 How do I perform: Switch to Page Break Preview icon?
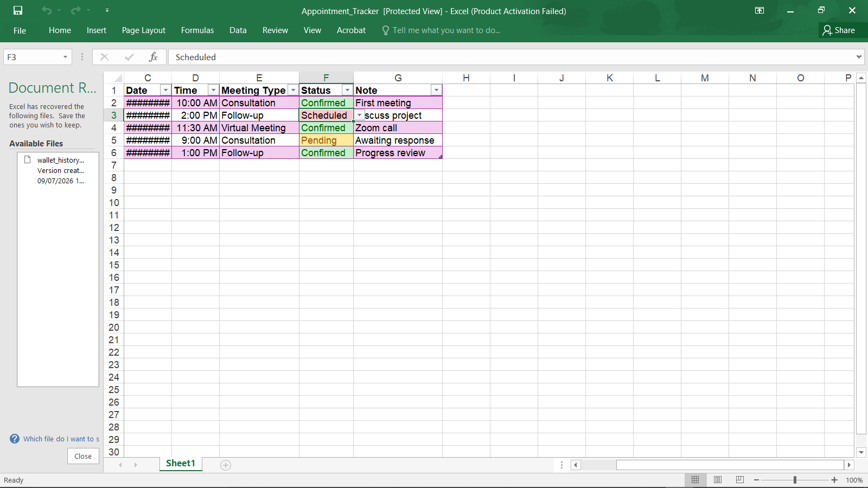click(740, 480)
